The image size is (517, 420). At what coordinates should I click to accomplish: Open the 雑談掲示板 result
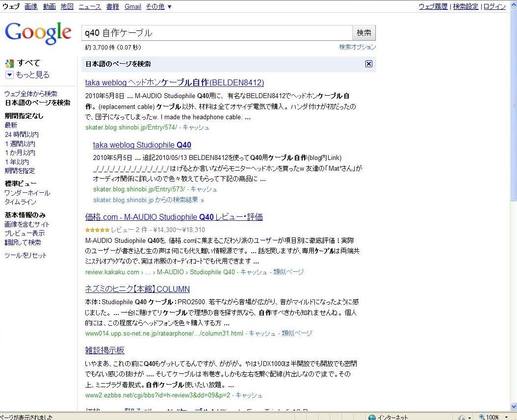coord(104,350)
